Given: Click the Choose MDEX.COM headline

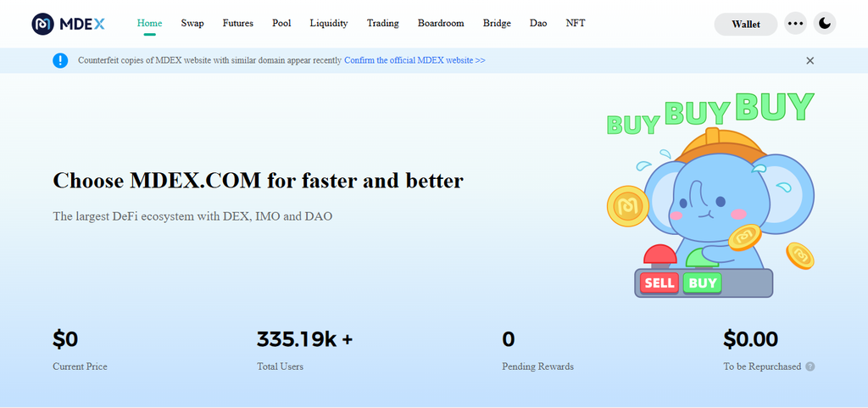Looking at the screenshot, I should pos(258,181).
